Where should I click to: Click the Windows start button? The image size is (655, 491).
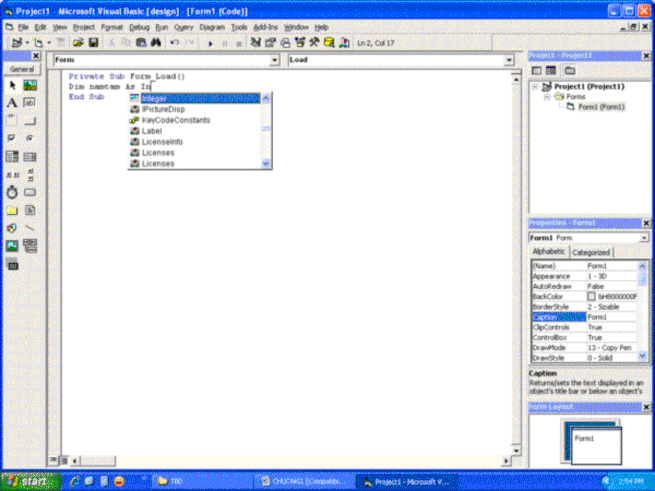pyautogui.click(x=31, y=481)
